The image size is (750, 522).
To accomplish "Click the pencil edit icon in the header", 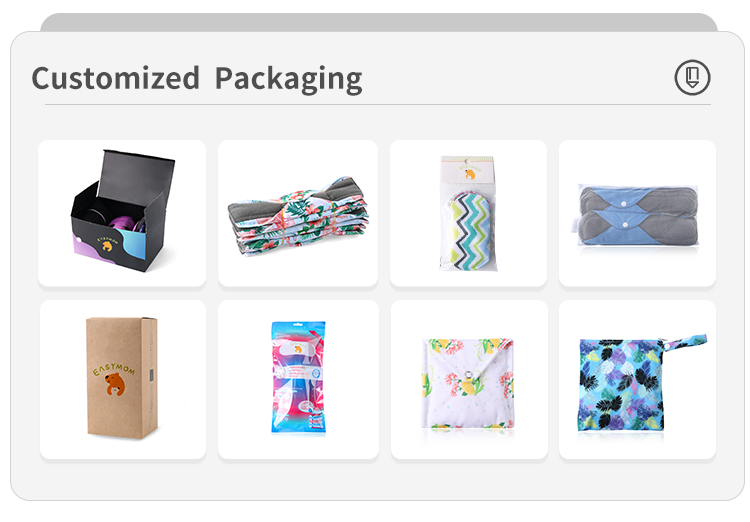I will click(692, 78).
